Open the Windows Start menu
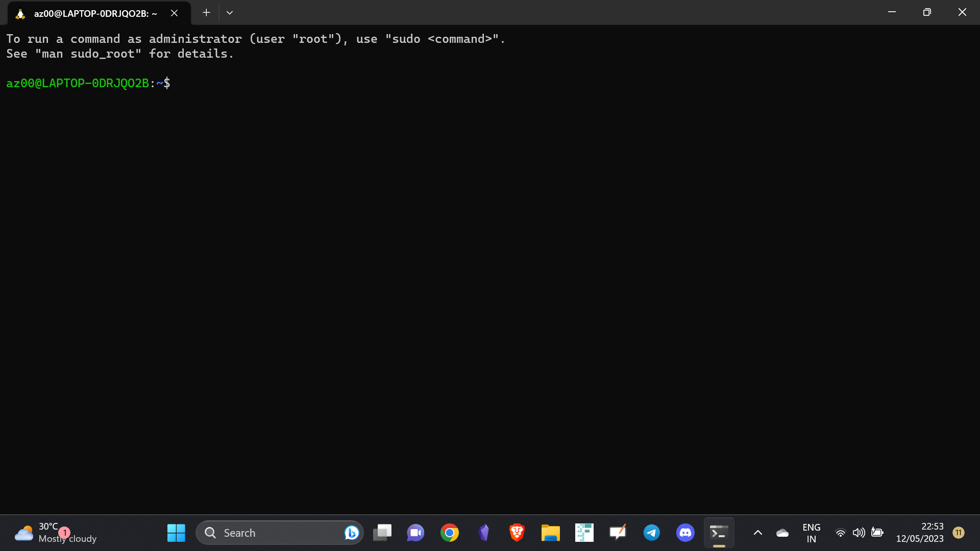 click(x=176, y=533)
